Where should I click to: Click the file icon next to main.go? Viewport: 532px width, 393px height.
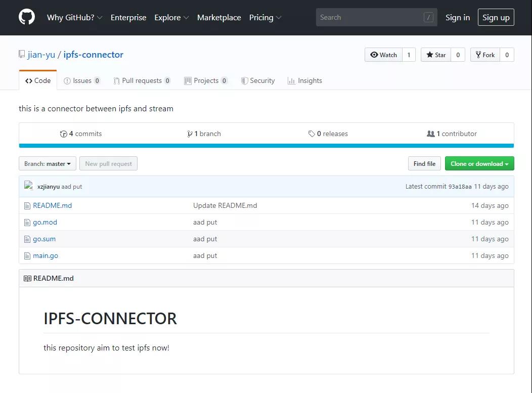27,256
